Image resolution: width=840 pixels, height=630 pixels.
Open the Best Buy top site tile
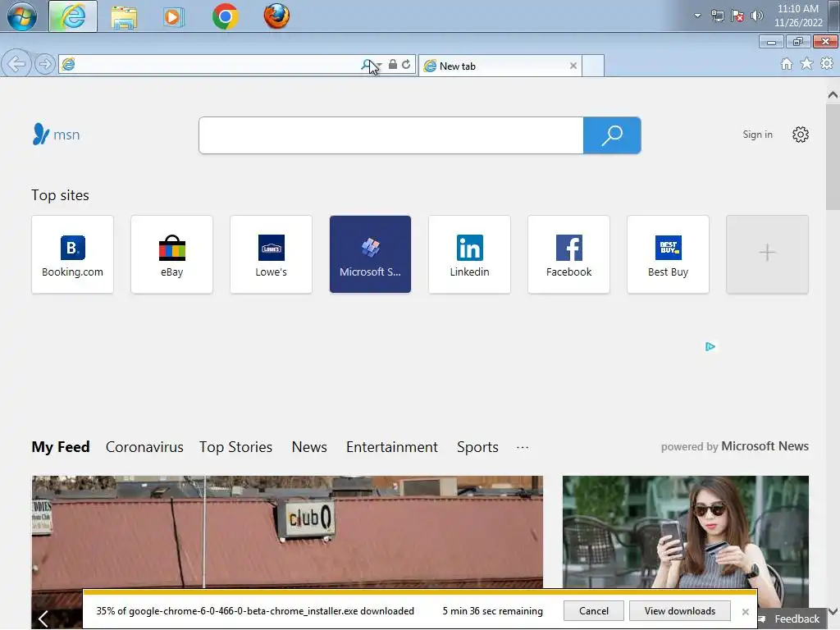click(x=668, y=254)
